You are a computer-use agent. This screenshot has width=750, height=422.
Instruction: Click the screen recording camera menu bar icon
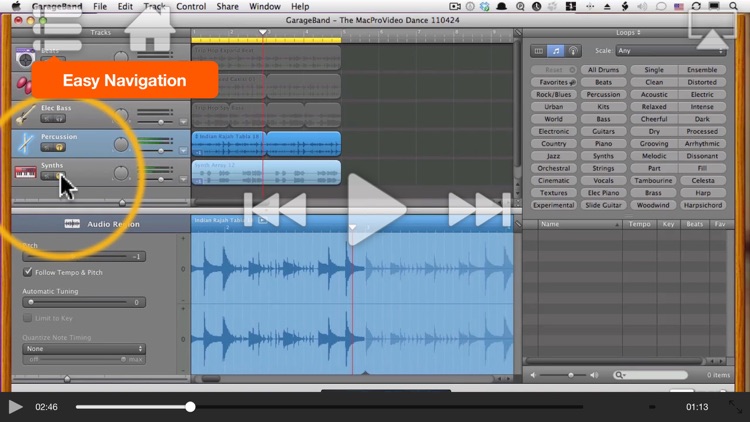(x=455, y=6)
